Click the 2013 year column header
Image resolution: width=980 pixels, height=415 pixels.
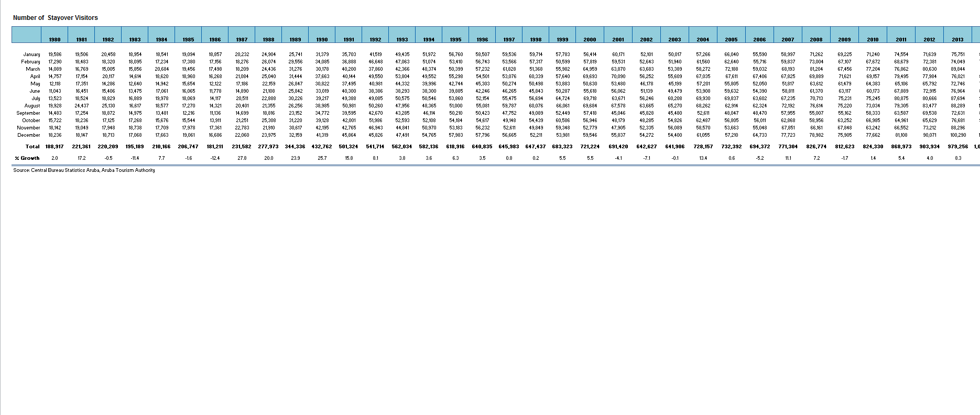click(x=957, y=39)
